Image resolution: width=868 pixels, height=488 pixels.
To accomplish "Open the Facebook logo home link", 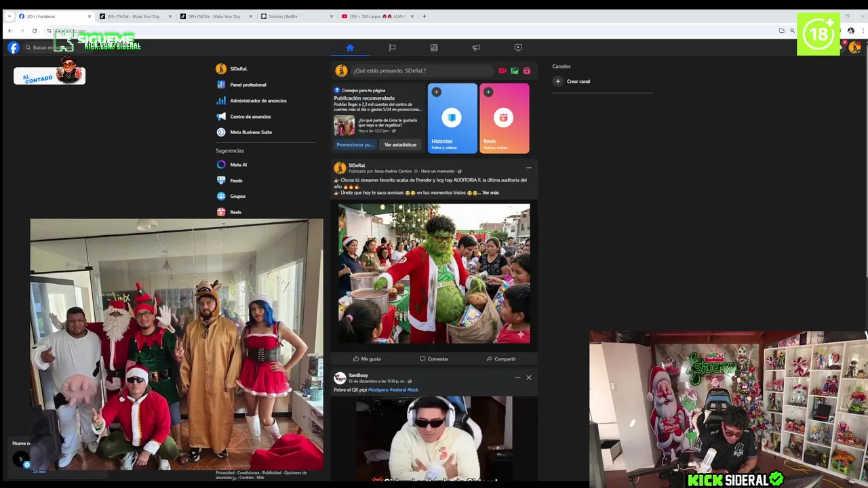I will [x=14, y=47].
